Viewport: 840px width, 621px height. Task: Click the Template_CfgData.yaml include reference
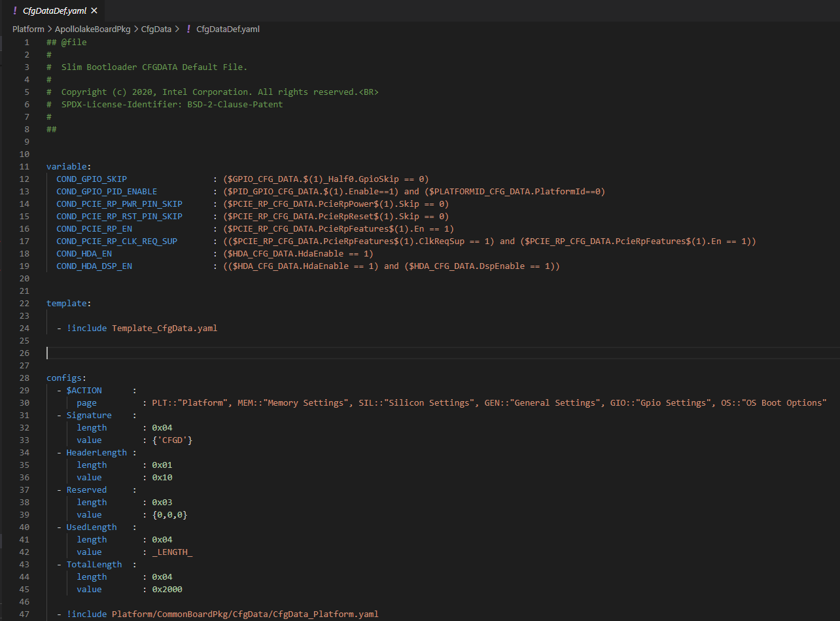click(164, 328)
